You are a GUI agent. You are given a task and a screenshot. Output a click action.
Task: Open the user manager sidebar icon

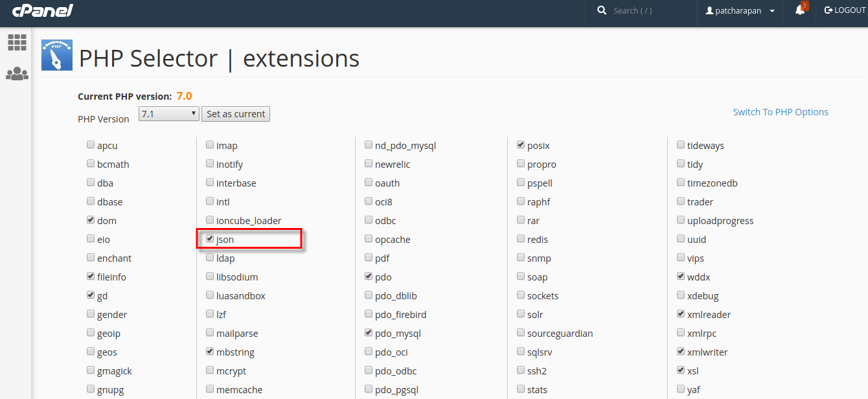pyautogui.click(x=17, y=74)
